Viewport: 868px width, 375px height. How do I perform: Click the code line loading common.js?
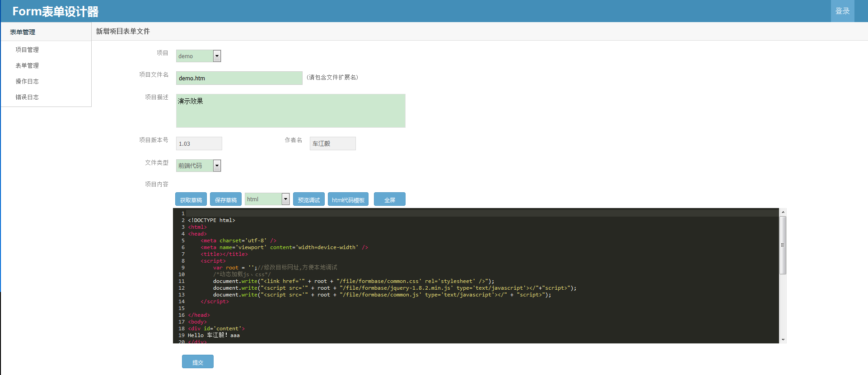pyautogui.click(x=382, y=295)
